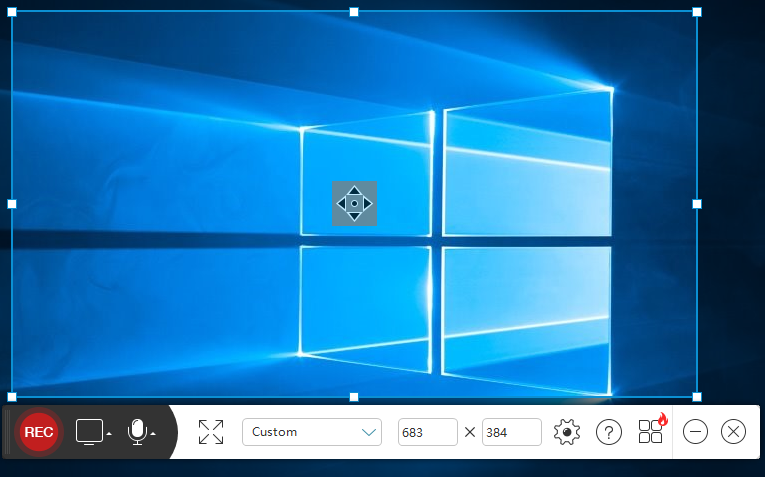Image resolution: width=765 pixels, height=477 pixels.
Task: Toggle the microphone audio icon
Action: click(138, 432)
